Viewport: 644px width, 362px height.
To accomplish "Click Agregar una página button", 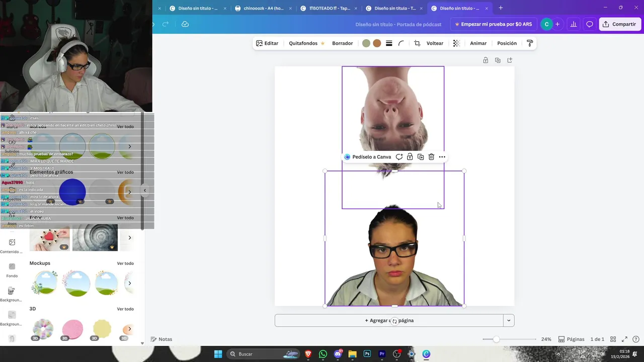I will [389, 320].
